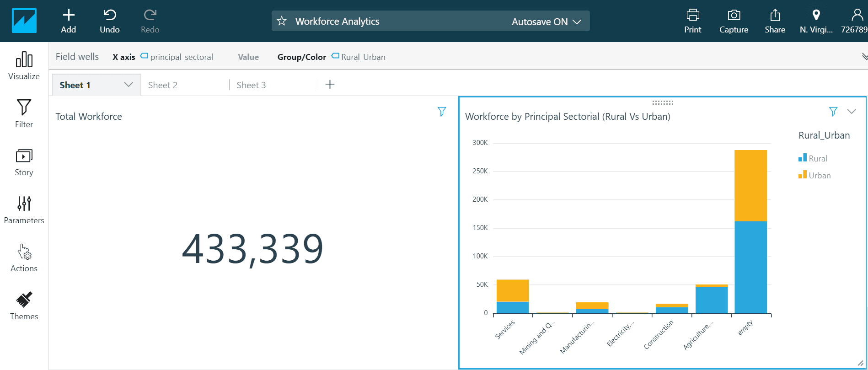Viewport: 868px width, 370px height.
Task: Click filter icon on Workforce by Principal Sectorial chart
Action: [x=833, y=112]
